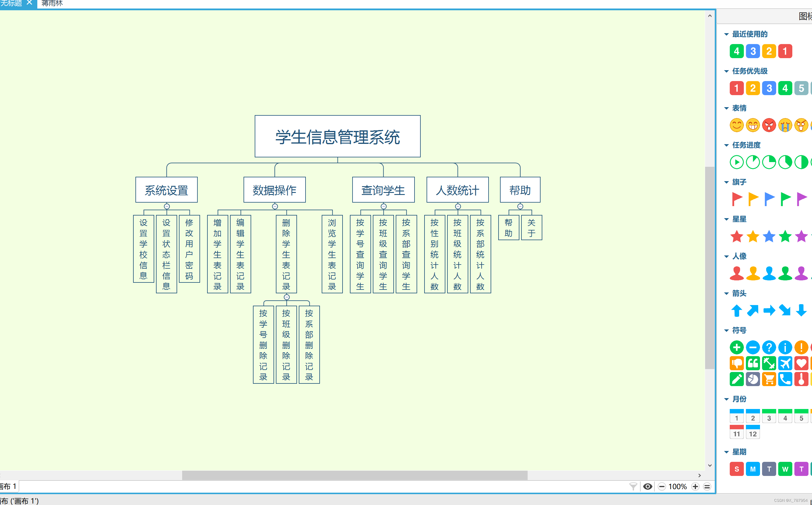The width and height of the screenshot is (812, 505).
Task: Open the filter icon in the status bar
Action: click(633, 487)
